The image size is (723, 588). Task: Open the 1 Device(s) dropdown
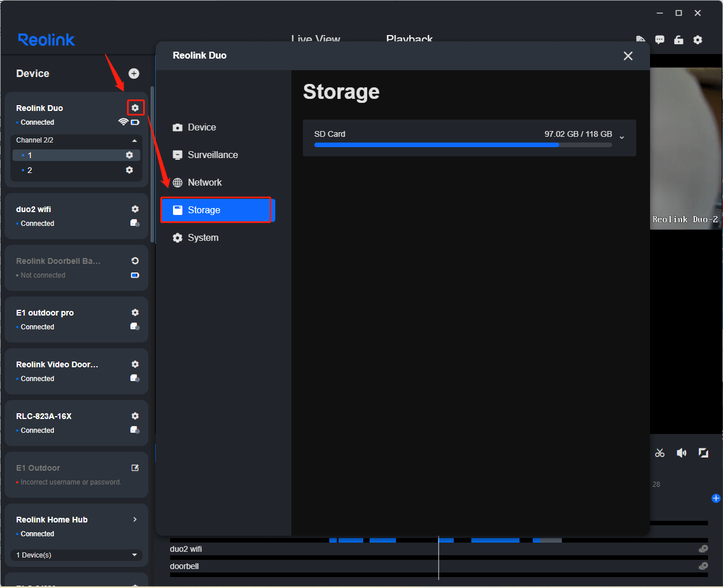tap(76, 555)
